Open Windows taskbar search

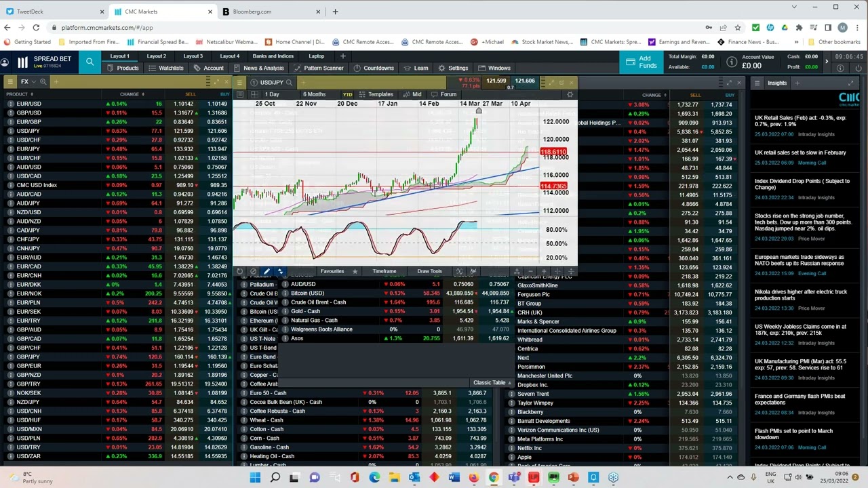275,477
